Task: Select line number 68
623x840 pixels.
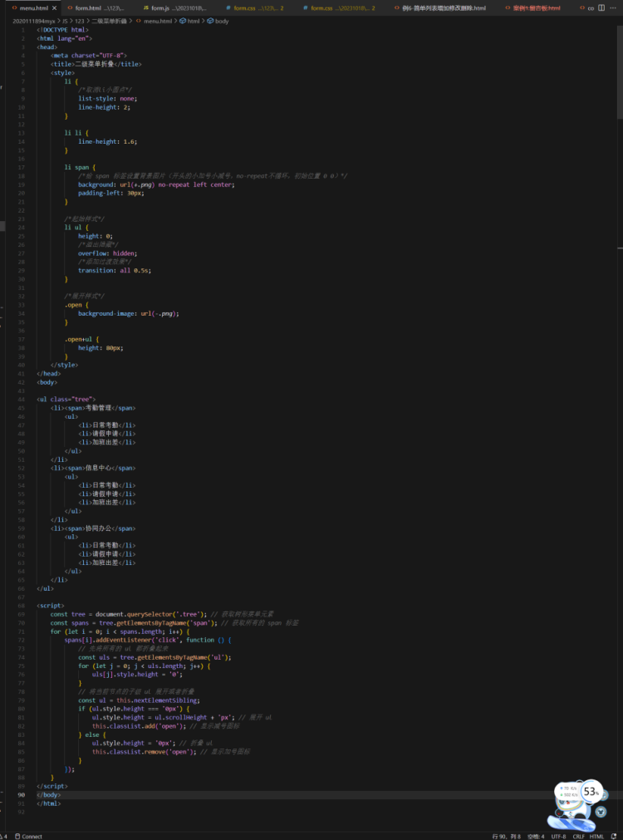Action: pyautogui.click(x=22, y=606)
